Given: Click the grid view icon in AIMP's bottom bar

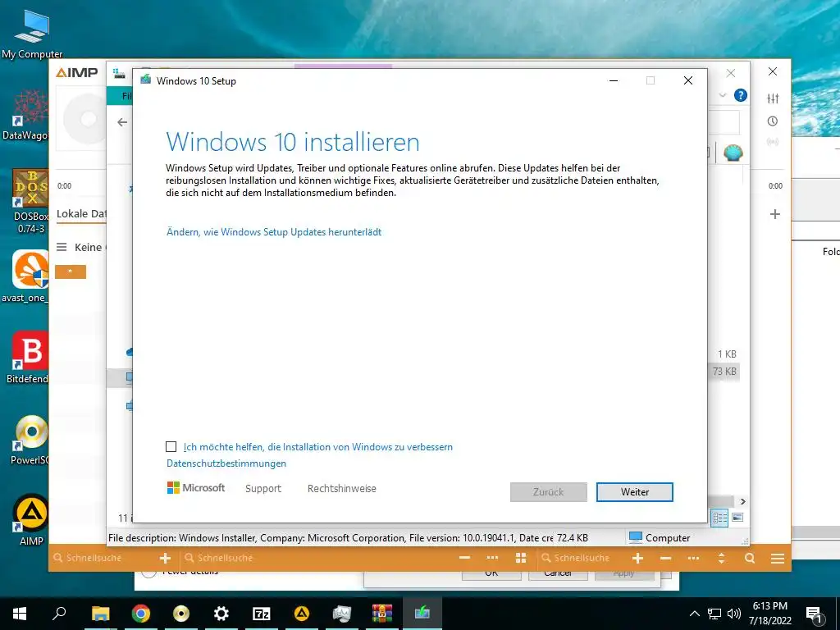Looking at the screenshot, I should click(520, 558).
